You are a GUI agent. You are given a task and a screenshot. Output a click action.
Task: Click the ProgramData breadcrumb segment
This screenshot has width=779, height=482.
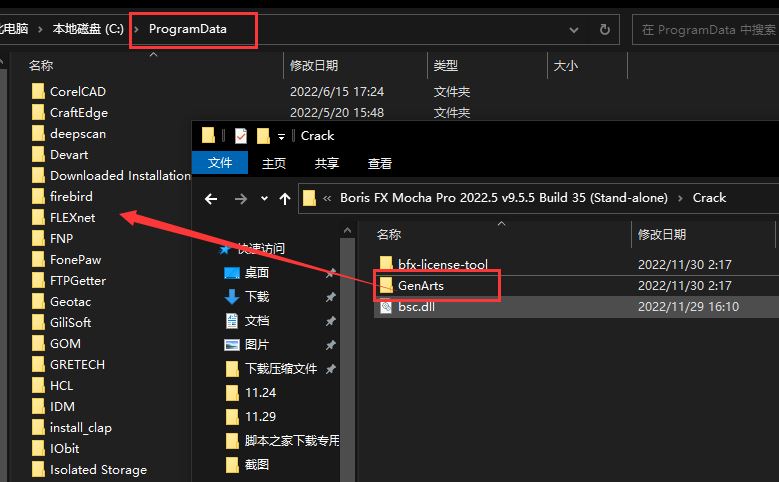pos(187,29)
